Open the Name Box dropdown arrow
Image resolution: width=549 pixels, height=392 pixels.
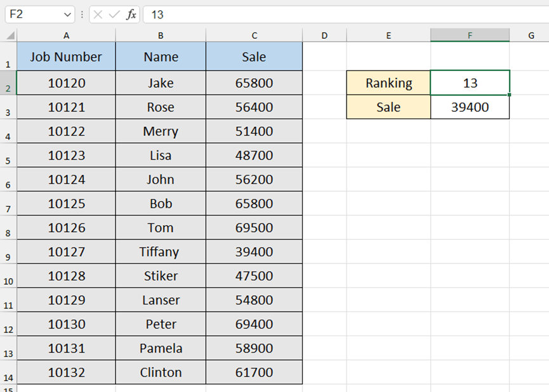(x=67, y=15)
